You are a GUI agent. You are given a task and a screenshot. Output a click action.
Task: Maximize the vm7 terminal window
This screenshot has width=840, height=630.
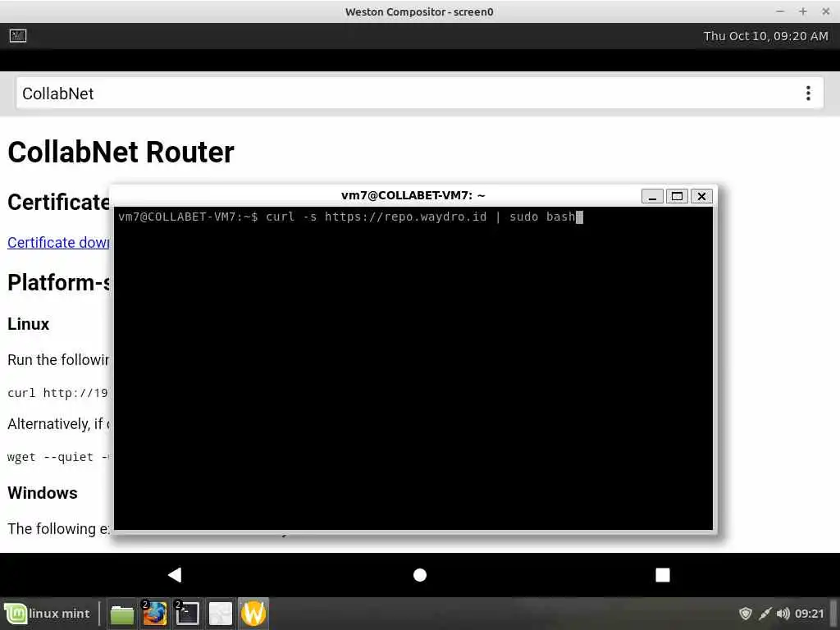(x=677, y=196)
